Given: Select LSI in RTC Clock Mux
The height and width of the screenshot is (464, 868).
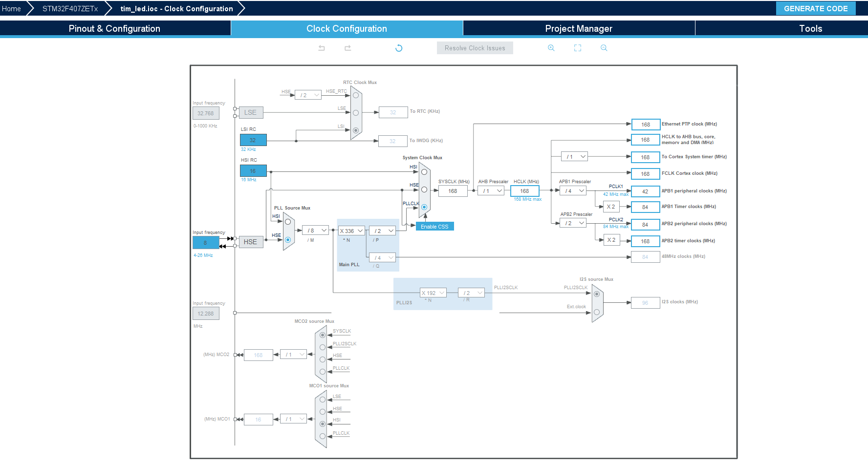Looking at the screenshot, I should 356,130.
